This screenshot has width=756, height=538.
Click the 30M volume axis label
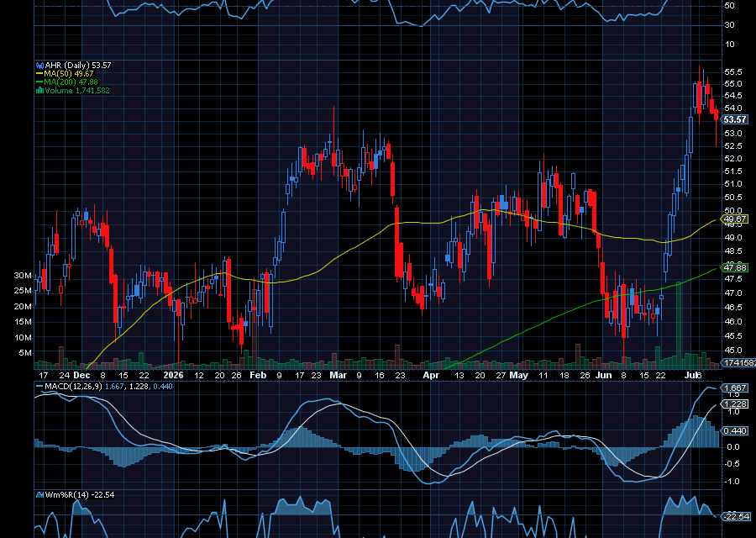(23, 276)
